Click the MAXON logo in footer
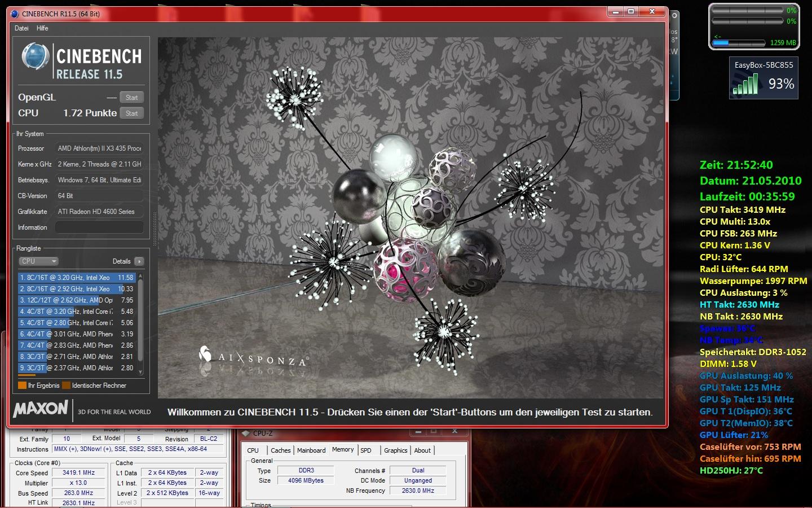Viewport: 812px width, 508px height. [41, 408]
